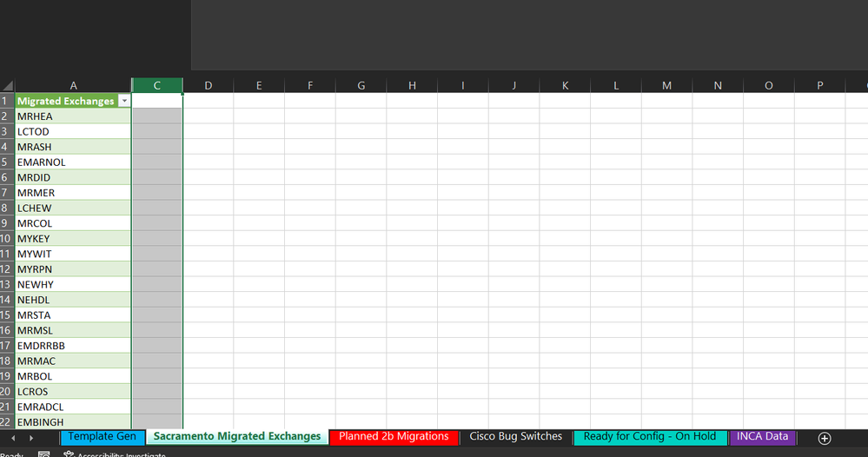Click the previous sheet navigation arrow
The width and height of the screenshot is (868, 457).
(x=13, y=438)
